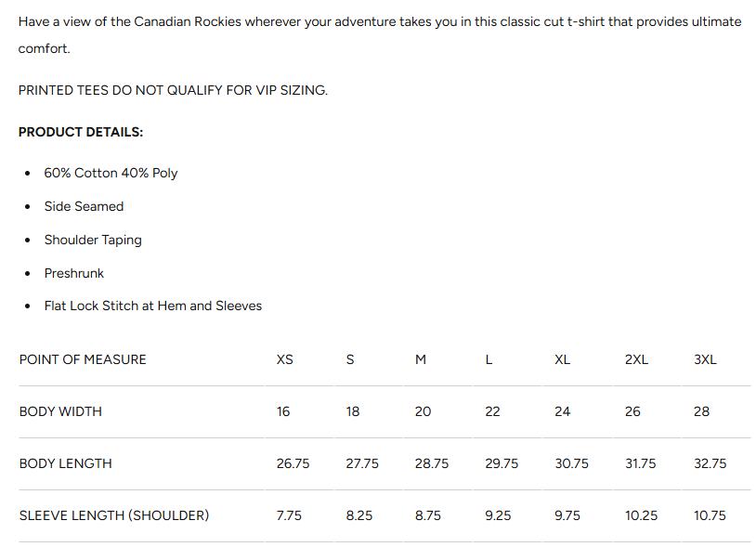This screenshot has width=756, height=547.
Task: Click the Shoulder Taping bullet item
Action: point(93,240)
